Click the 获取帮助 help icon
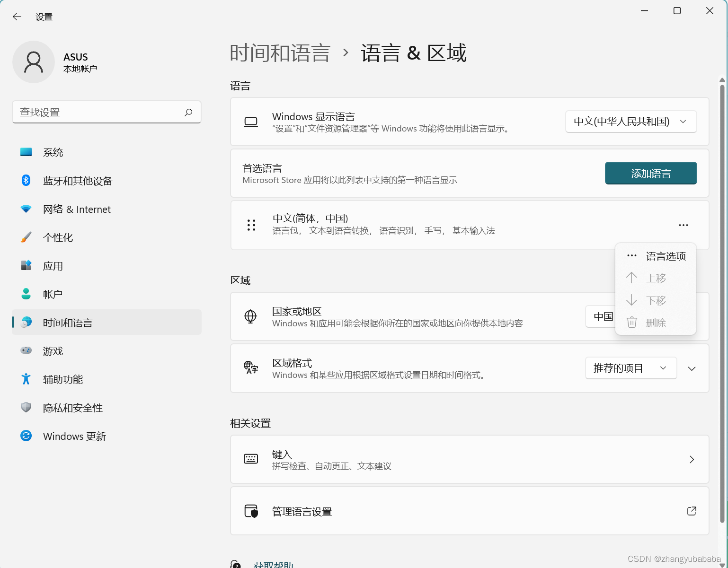Image resolution: width=728 pixels, height=568 pixels. coord(235,564)
